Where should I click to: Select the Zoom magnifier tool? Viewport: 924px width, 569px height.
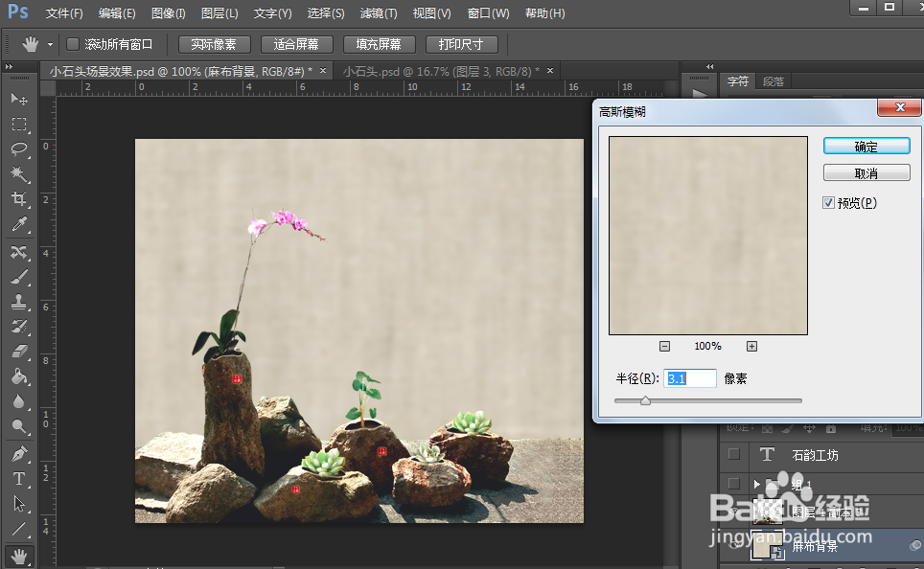(x=19, y=426)
